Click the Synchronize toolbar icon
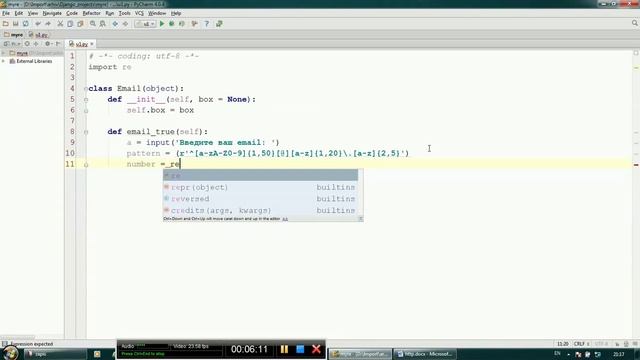Screen dimensions: 640x360 pos(26,24)
